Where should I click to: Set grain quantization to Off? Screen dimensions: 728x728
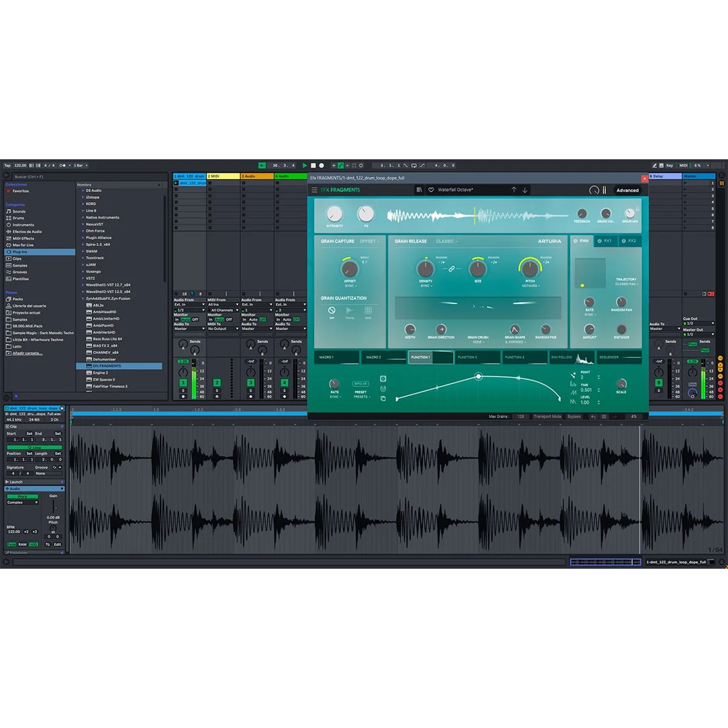[x=331, y=311]
